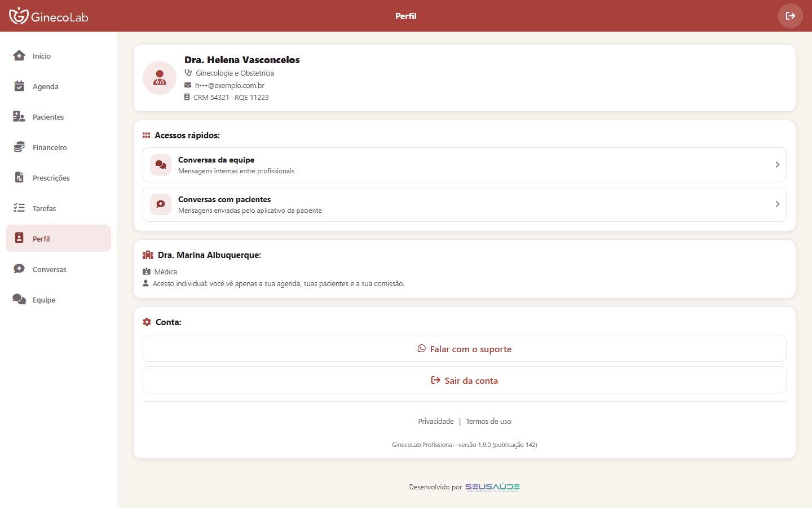Open Início in the sidebar

point(58,55)
